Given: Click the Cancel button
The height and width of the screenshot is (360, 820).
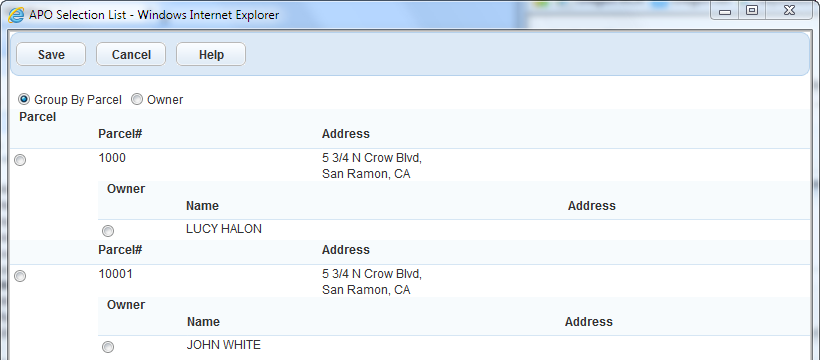Looking at the screenshot, I should click(131, 54).
